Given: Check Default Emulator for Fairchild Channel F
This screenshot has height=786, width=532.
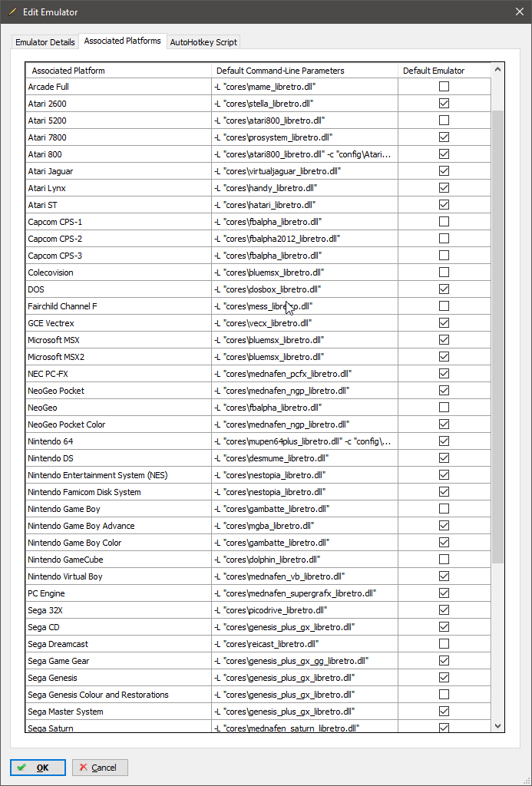Looking at the screenshot, I should 444,305.
